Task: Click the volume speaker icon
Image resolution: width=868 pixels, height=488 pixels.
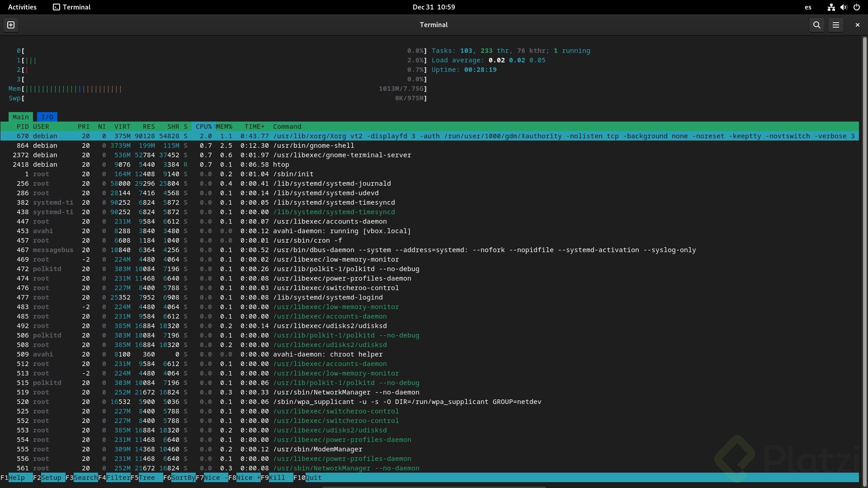Action: click(844, 7)
